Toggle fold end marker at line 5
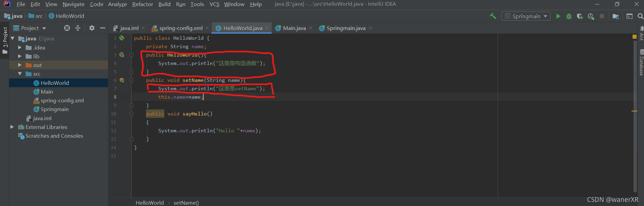Screen dimensions: 644x206 click(x=132, y=71)
